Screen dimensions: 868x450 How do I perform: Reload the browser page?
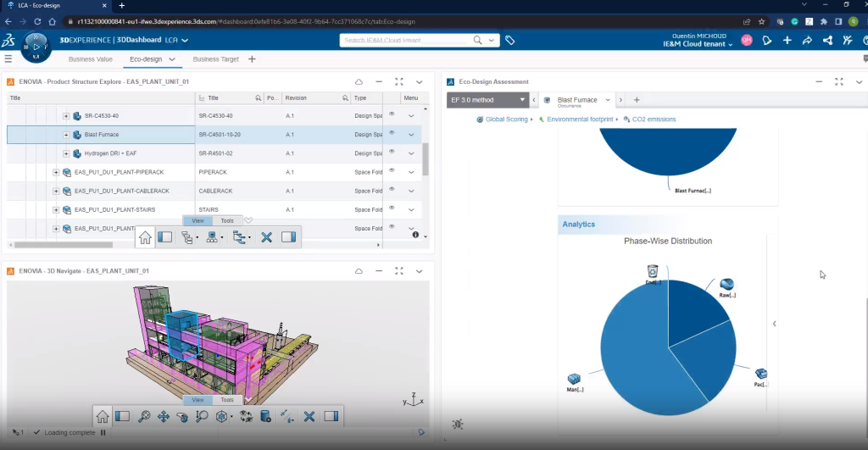(x=37, y=21)
